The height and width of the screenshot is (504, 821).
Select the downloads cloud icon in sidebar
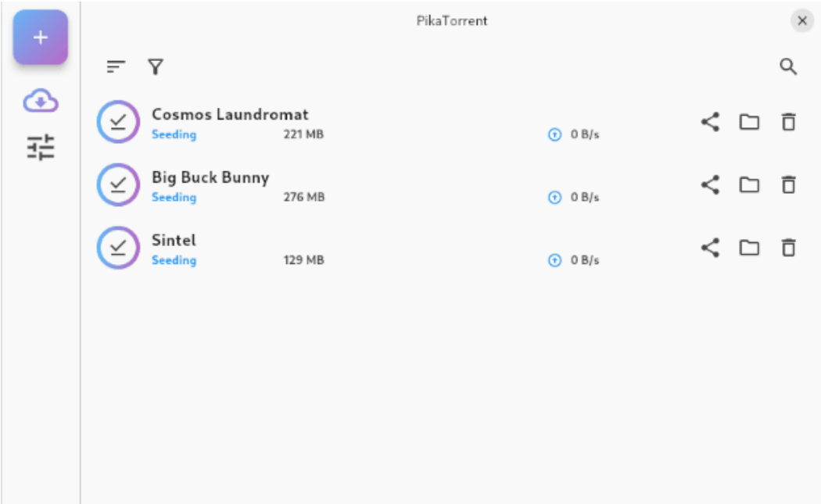click(x=40, y=101)
